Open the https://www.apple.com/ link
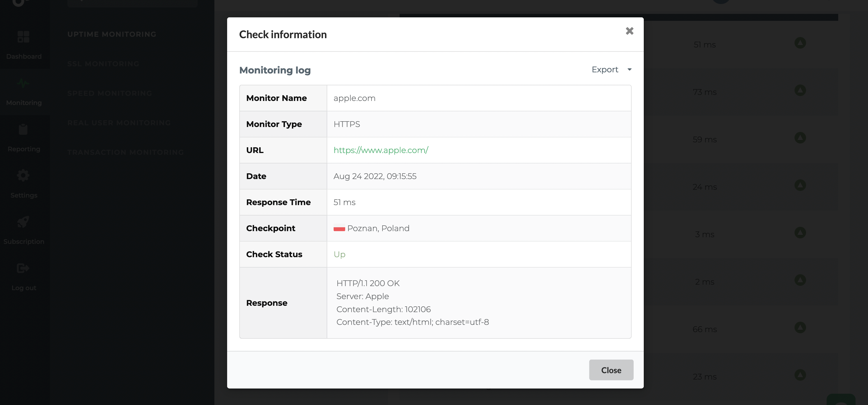The width and height of the screenshot is (868, 405). tap(381, 150)
